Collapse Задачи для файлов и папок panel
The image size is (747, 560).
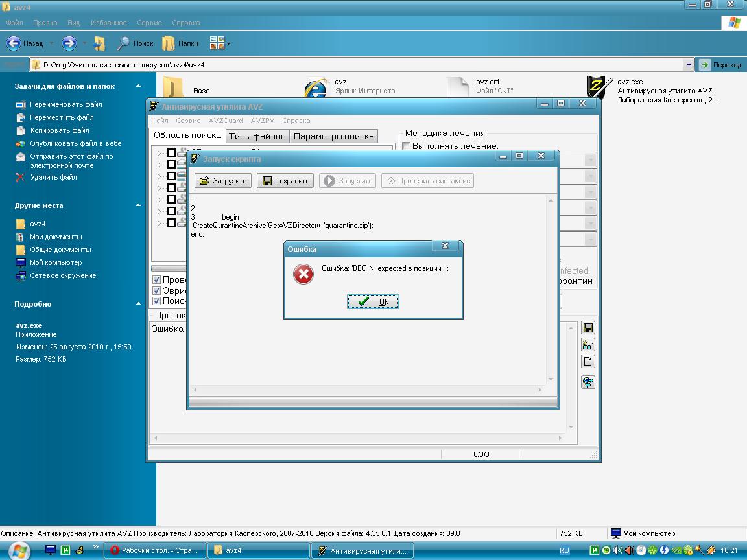tap(138, 86)
